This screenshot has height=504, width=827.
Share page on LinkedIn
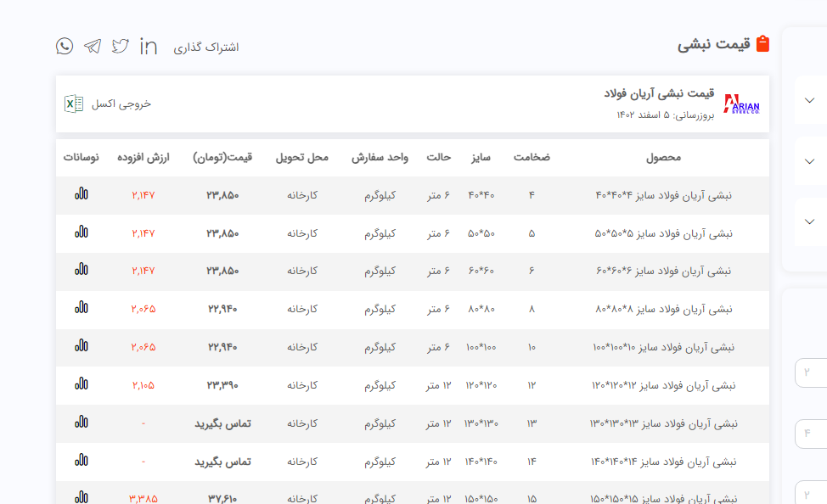click(149, 46)
